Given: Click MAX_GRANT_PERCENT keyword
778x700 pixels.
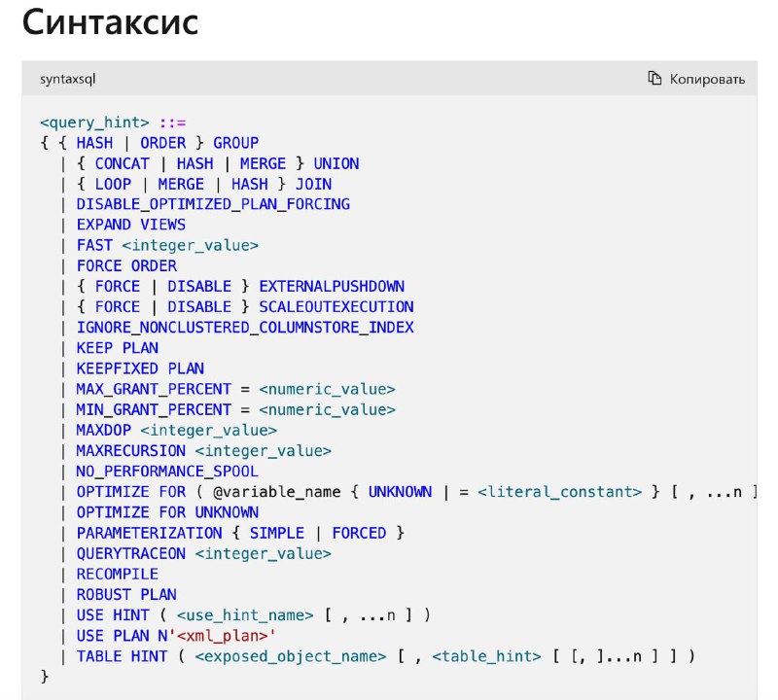Looking at the screenshot, I should click(x=154, y=389).
